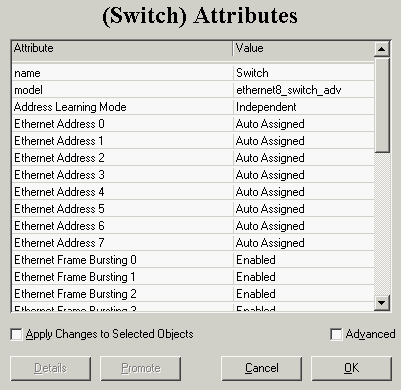Click Enabled for Ethernet Frame Bursting 1
The image size is (401, 390).
[x=304, y=277]
